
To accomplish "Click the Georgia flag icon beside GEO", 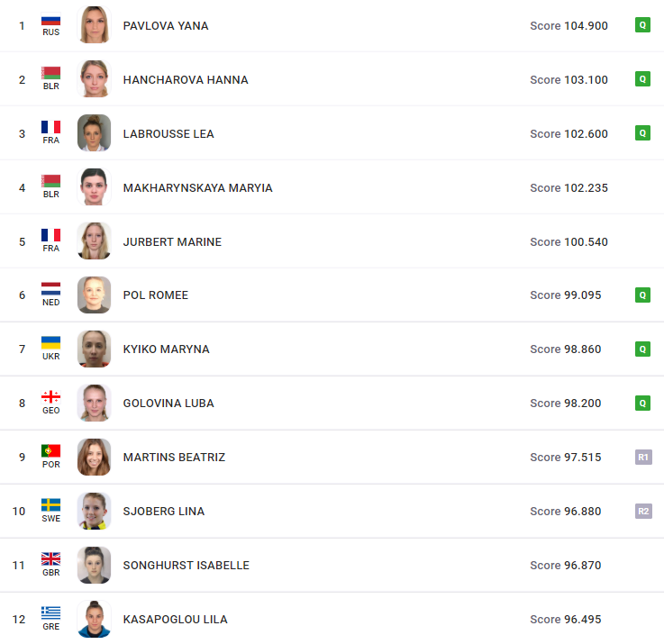I will tap(50, 396).
